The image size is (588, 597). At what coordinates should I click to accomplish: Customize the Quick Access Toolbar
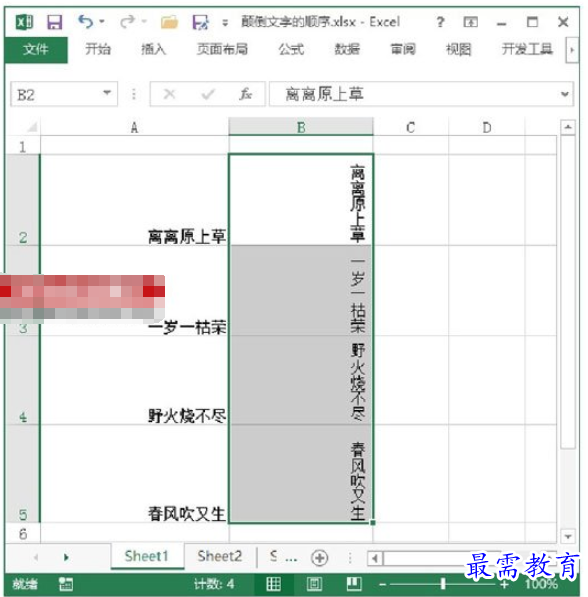(225, 23)
